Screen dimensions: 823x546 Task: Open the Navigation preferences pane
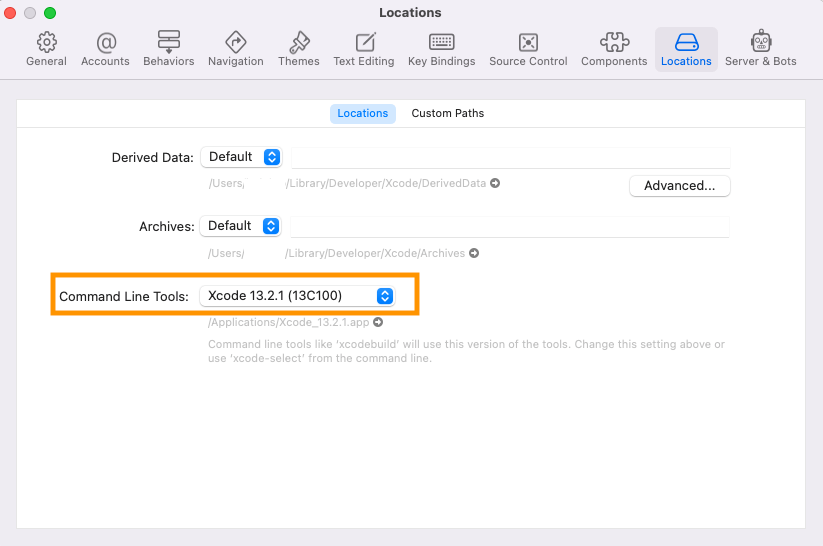(236, 49)
